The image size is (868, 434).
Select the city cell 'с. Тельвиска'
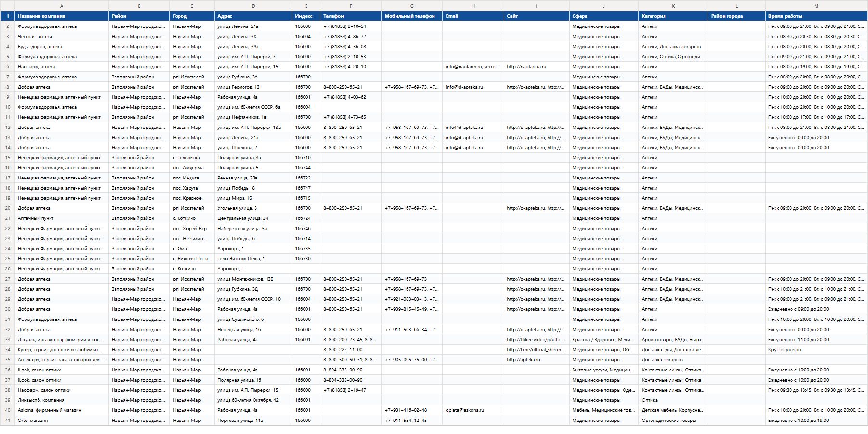(x=192, y=158)
